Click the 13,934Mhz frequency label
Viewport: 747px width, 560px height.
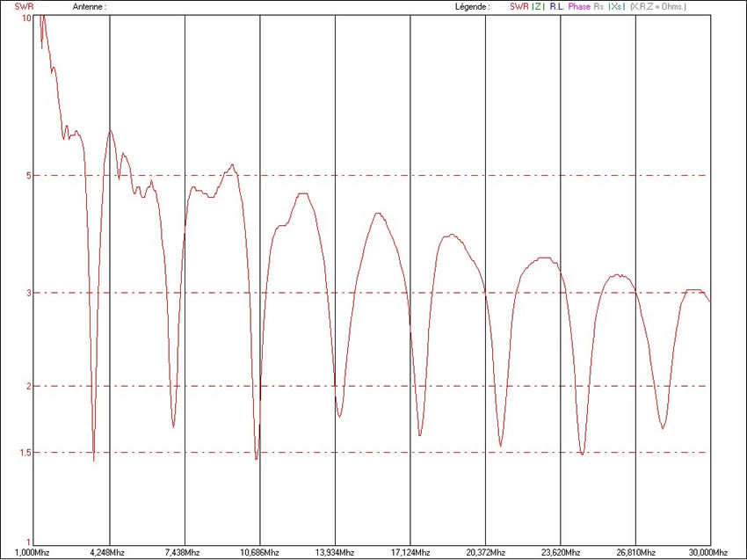(335, 553)
